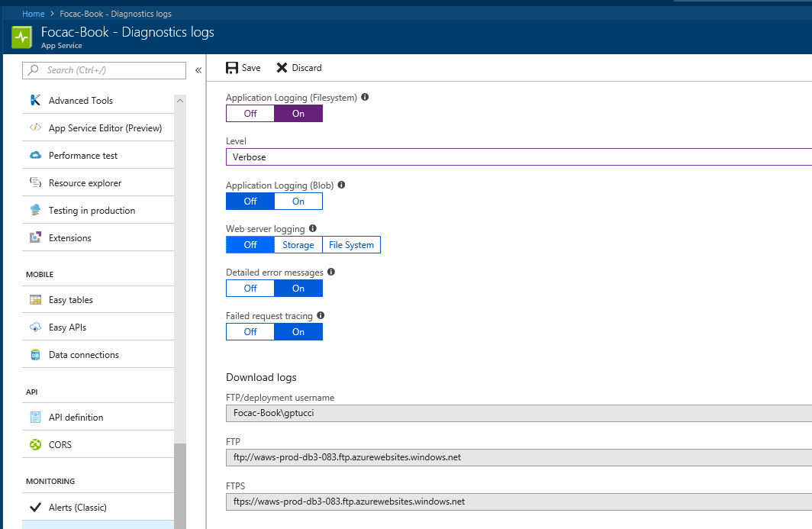This screenshot has width=812, height=529.
Task: Set Web server logging to Storage
Action: coord(298,244)
